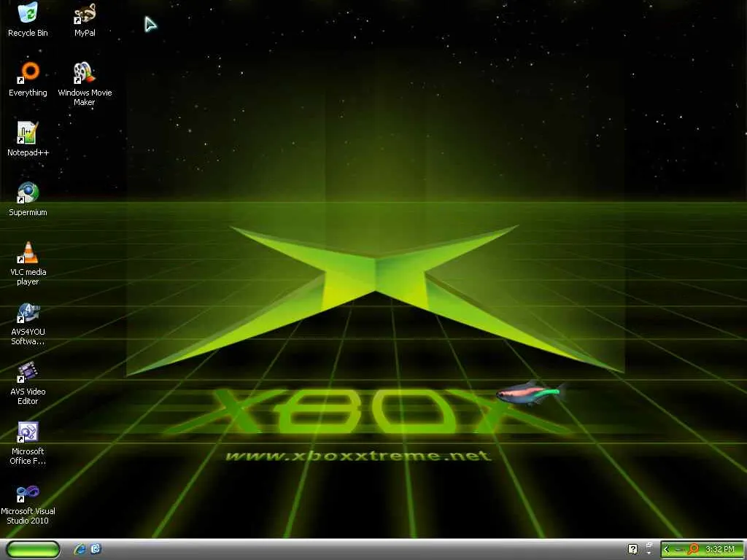
Task: Select the MyPal browser shortcut
Action: [85, 20]
